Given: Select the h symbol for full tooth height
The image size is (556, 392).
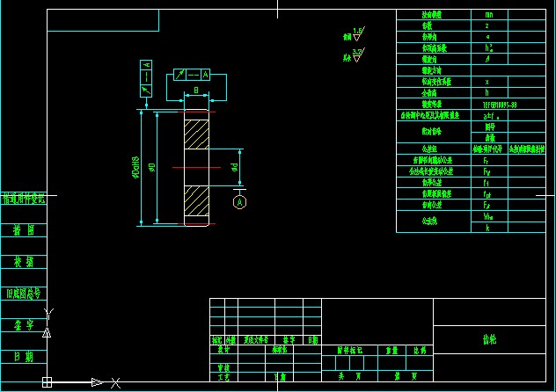Looking at the screenshot, I should click(x=487, y=92).
